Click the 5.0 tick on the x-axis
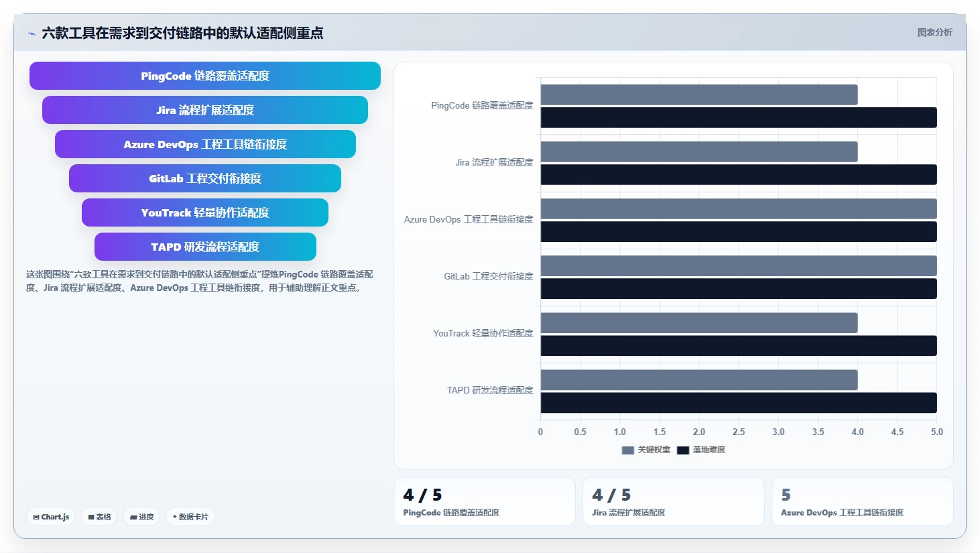Viewport: 980px width, 553px height. click(937, 432)
